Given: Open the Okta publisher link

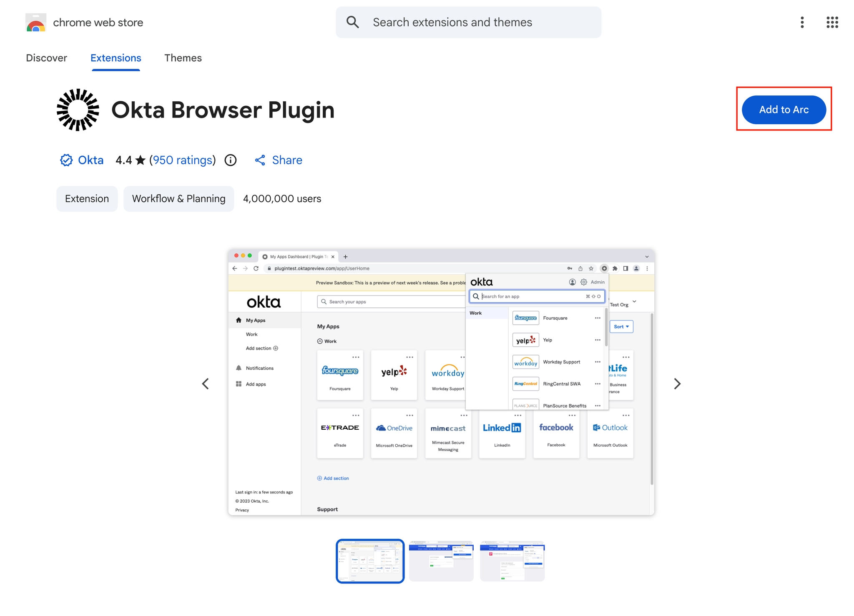Looking at the screenshot, I should (90, 160).
